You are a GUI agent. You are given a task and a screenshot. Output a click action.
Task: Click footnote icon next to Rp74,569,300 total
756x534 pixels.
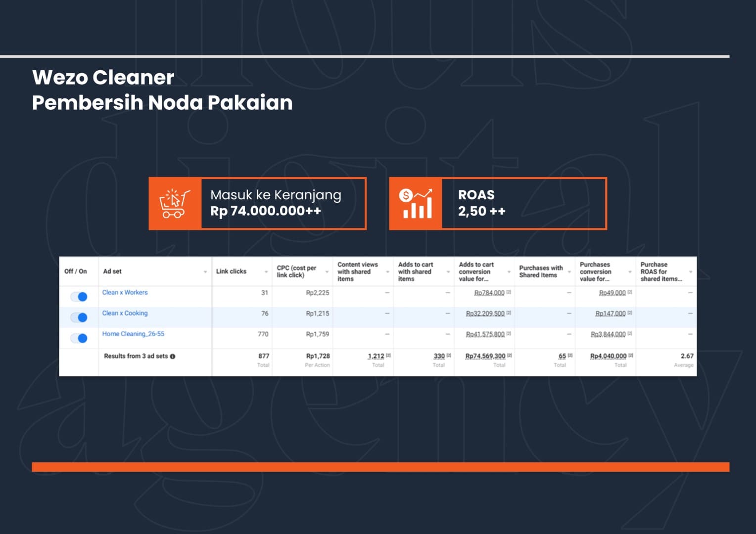click(510, 356)
